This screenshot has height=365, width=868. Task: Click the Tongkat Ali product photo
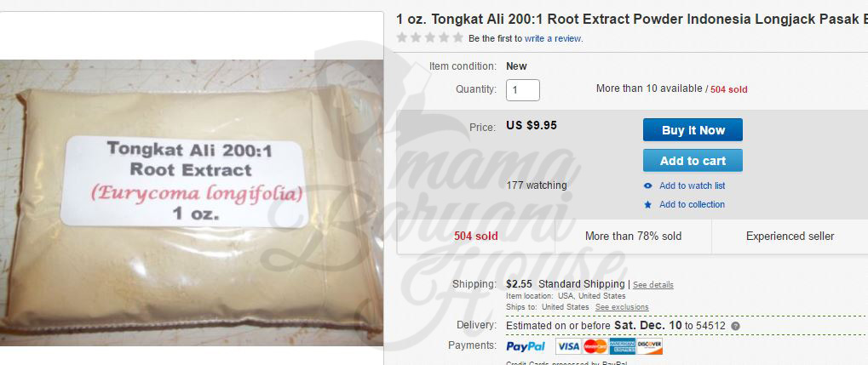click(192, 202)
